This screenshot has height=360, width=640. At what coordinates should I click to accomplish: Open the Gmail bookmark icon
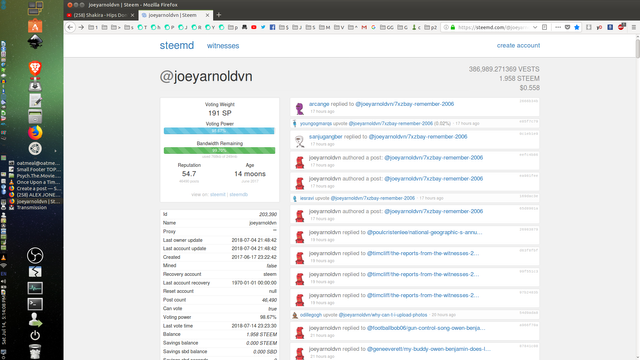point(364,27)
